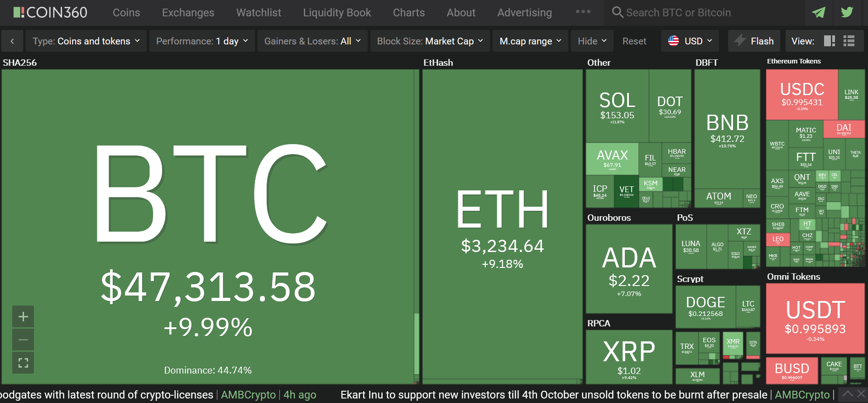Open the Type: Coins and tokens dropdown
Screen dimensions: 868x403
tap(86, 41)
